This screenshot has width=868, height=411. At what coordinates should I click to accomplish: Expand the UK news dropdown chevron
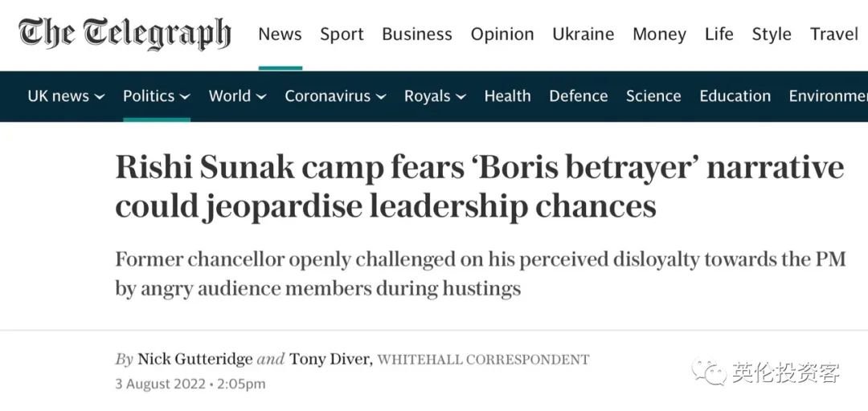coord(100,97)
